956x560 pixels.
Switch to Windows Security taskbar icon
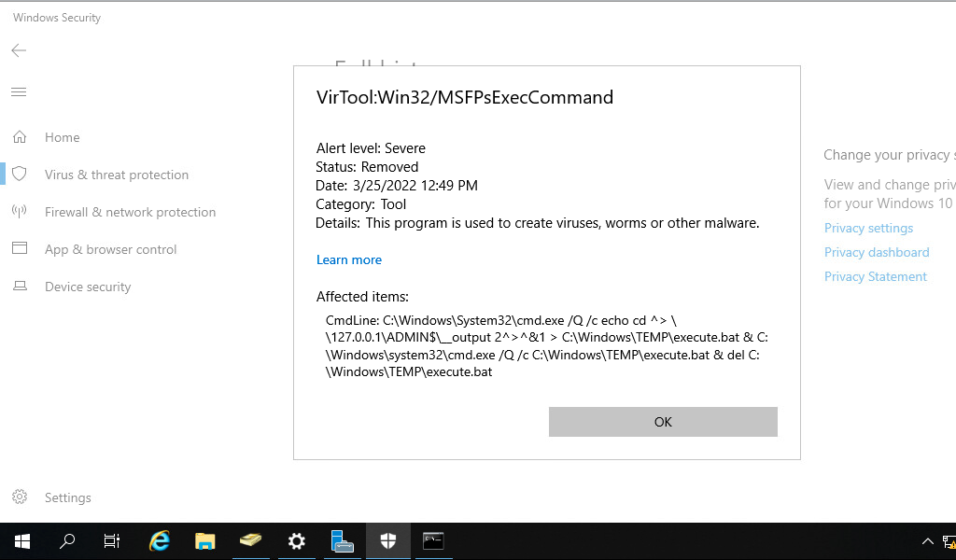pyautogui.click(x=387, y=541)
